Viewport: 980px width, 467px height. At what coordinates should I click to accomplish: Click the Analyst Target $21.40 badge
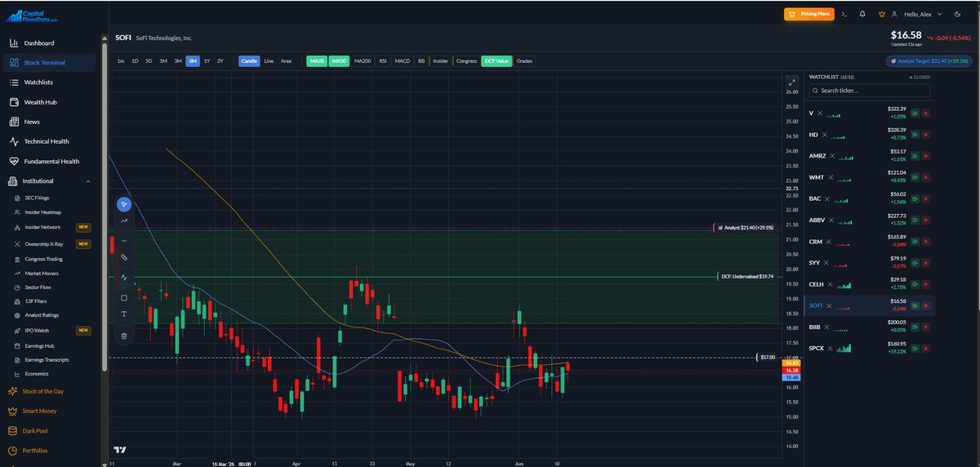929,61
